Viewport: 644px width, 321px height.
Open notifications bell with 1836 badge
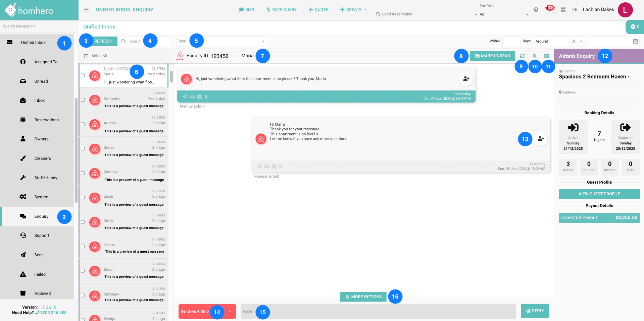(x=549, y=9)
